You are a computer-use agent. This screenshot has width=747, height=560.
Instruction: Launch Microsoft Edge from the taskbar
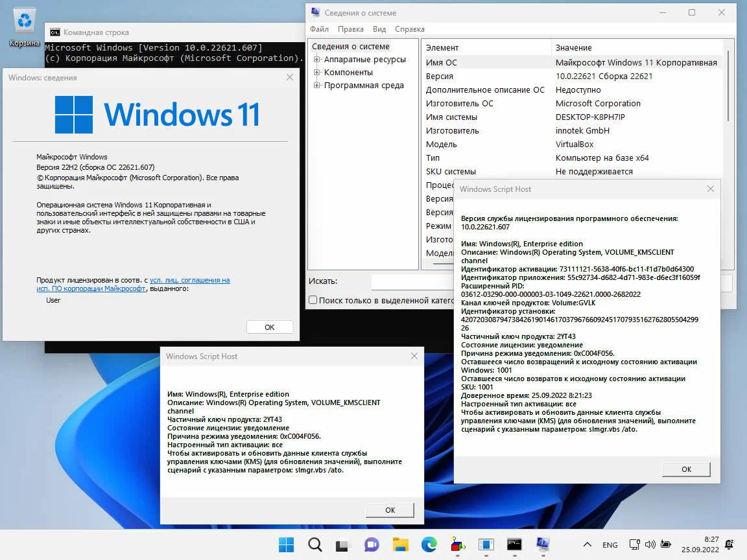click(429, 544)
